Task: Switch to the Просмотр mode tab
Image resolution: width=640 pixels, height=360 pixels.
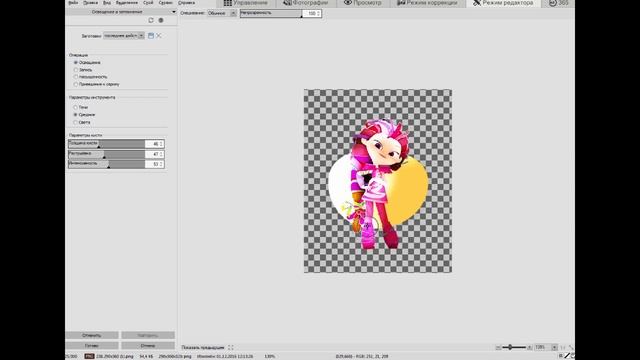Action: (362, 3)
